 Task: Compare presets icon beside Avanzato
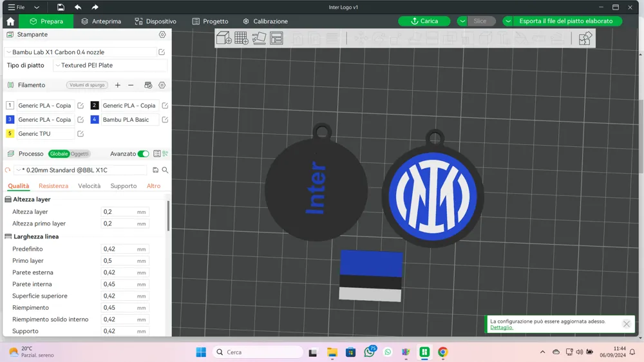click(x=165, y=154)
